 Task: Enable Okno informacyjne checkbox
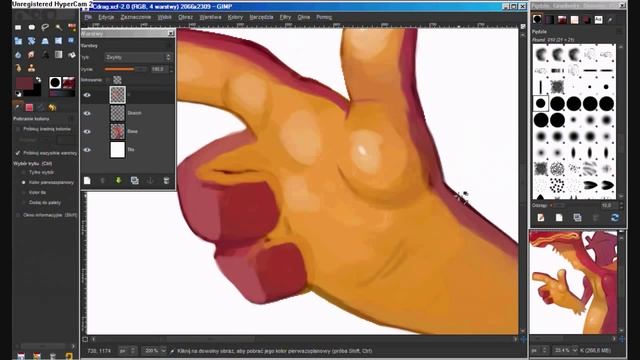[x=18, y=215]
